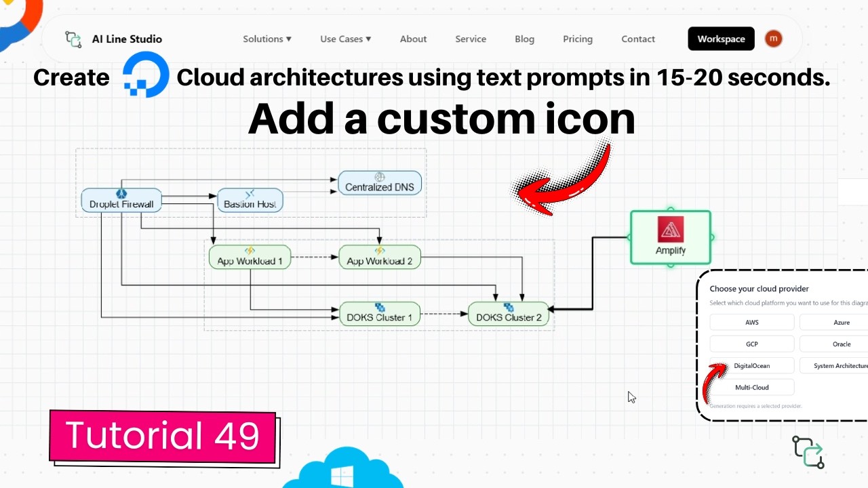Open the Service page

tap(471, 39)
